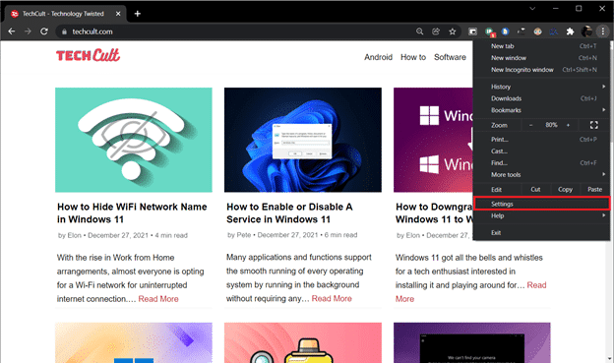Click author Pete under Service article
The image size is (614, 364).
tap(244, 235)
